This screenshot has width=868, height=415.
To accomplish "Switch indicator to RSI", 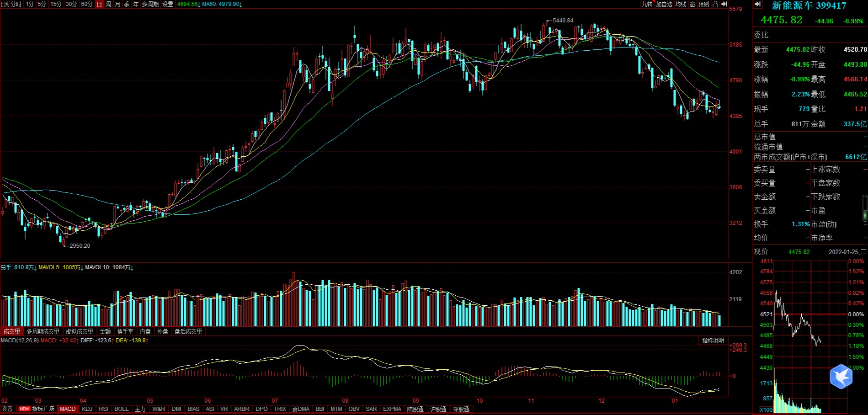I will point(103,409).
